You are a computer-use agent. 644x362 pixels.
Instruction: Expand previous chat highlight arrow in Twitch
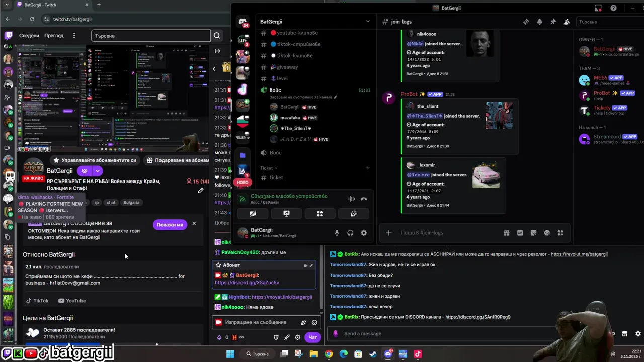214,69
